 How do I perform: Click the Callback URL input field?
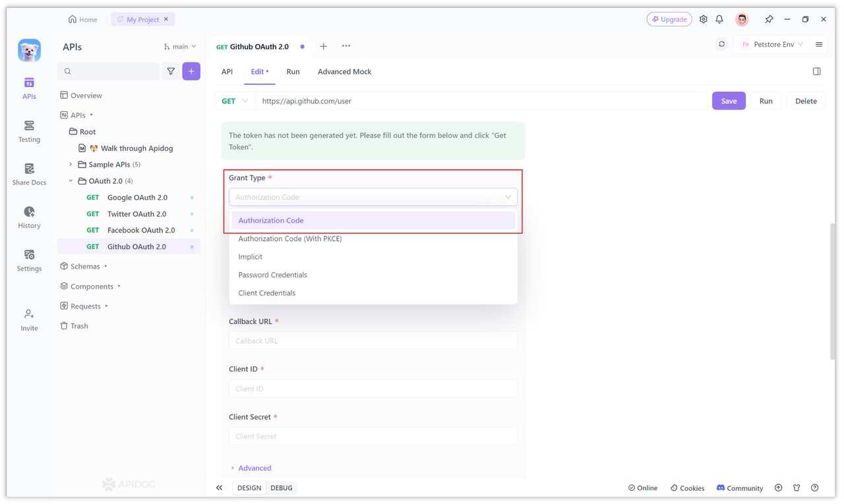pos(373,341)
